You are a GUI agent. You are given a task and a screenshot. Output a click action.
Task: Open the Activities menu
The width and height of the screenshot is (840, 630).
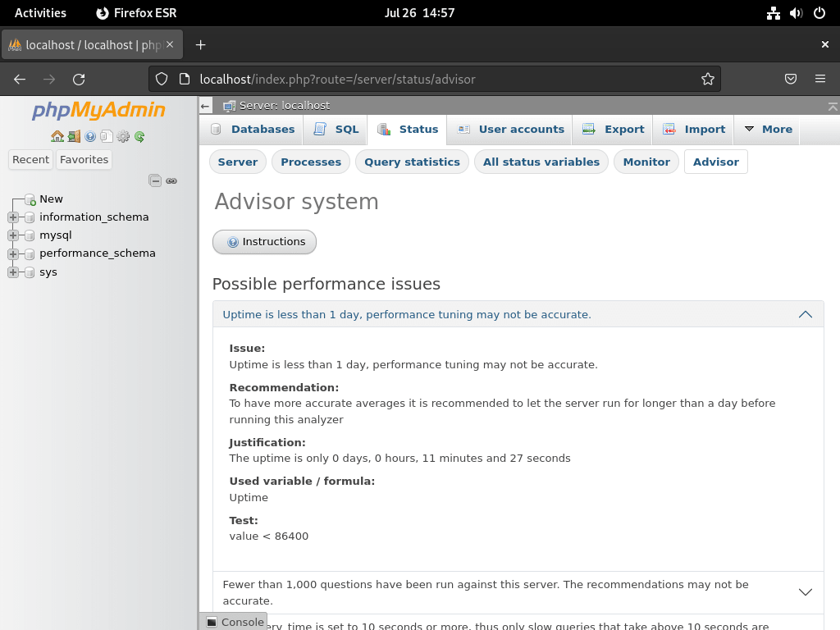point(39,12)
